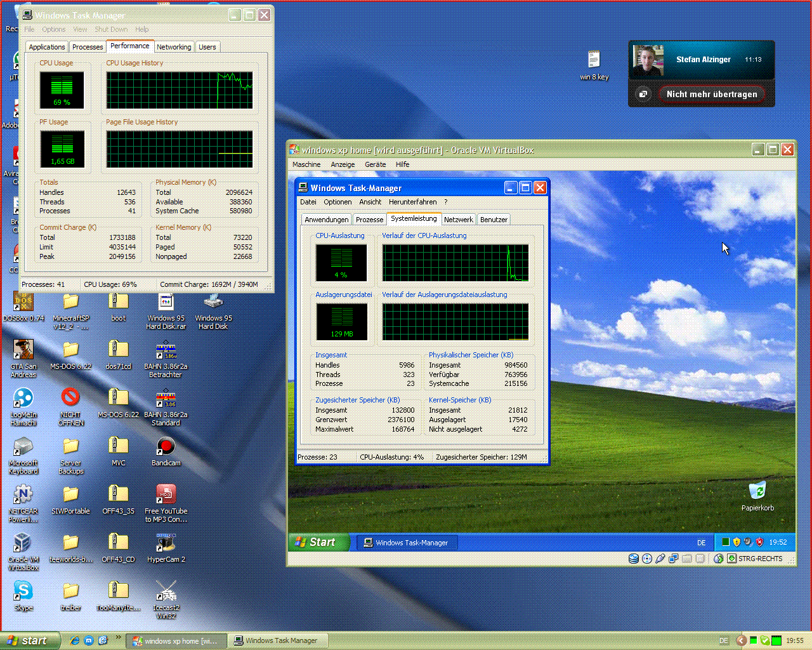Click the guest VM Start button
Image resolution: width=812 pixels, height=650 pixels.
(319, 542)
